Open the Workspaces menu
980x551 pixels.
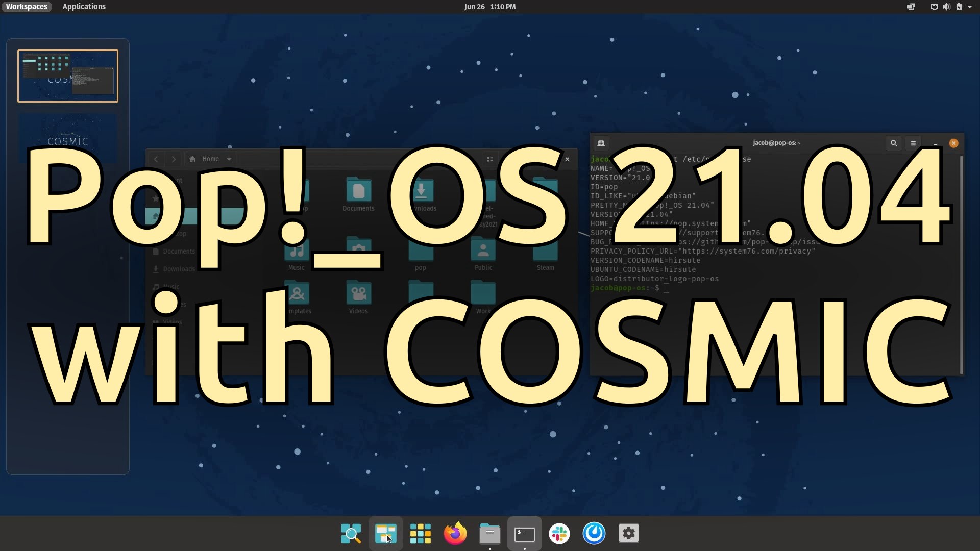(27, 7)
